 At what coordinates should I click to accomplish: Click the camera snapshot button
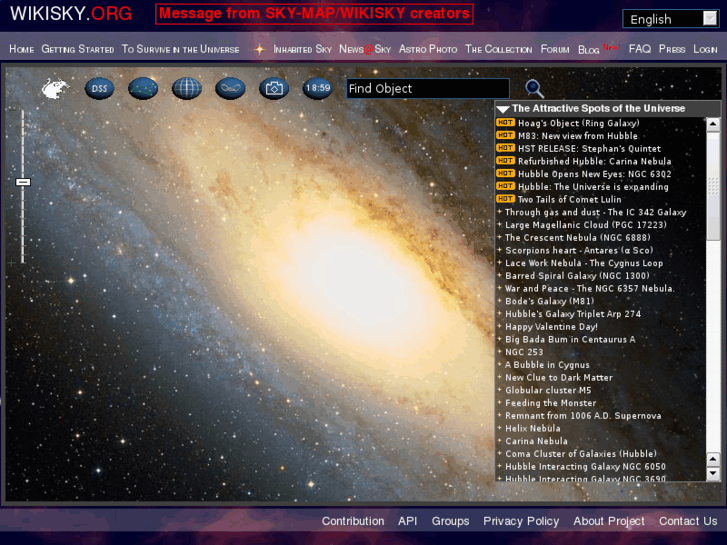[274, 88]
